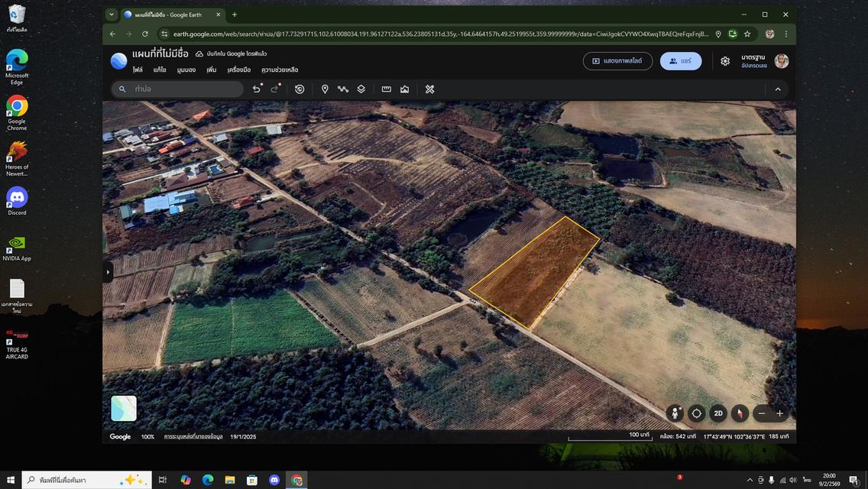Click the zoom in plus button

779,413
